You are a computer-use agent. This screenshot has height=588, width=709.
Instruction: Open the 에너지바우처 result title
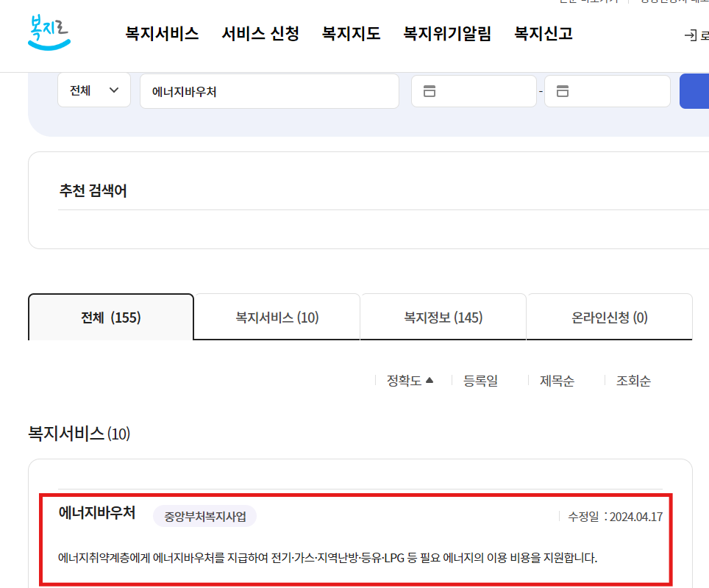click(97, 513)
